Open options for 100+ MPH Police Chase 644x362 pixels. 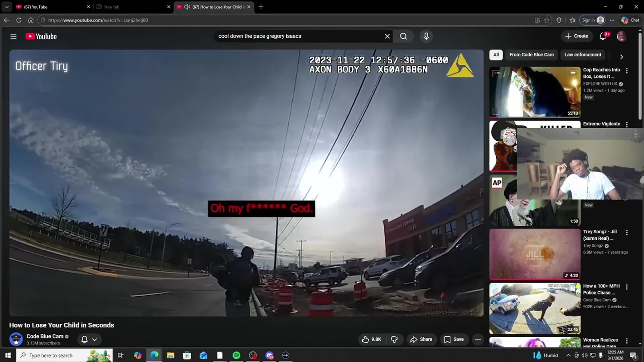(627, 287)
